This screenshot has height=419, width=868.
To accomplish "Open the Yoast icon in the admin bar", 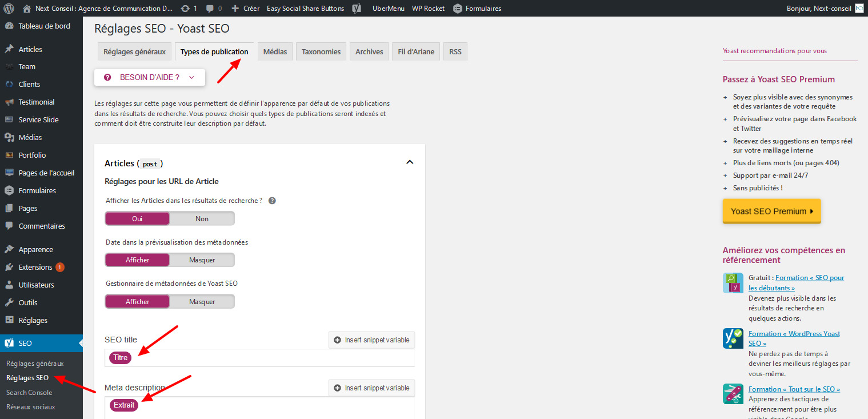I will click(x=357, y=9).
